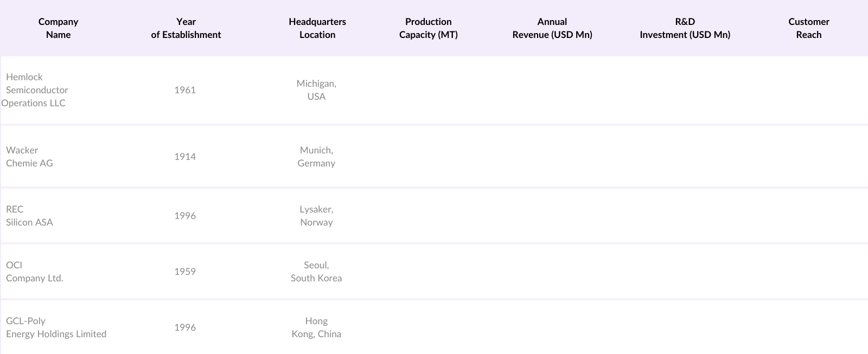Click the year 1914 cell
The height and width of the screenshot is (354, 868).
(185, 157)
